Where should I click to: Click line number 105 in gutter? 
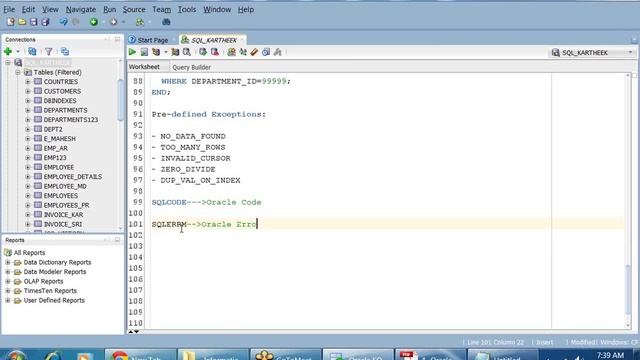coord(136,268)
